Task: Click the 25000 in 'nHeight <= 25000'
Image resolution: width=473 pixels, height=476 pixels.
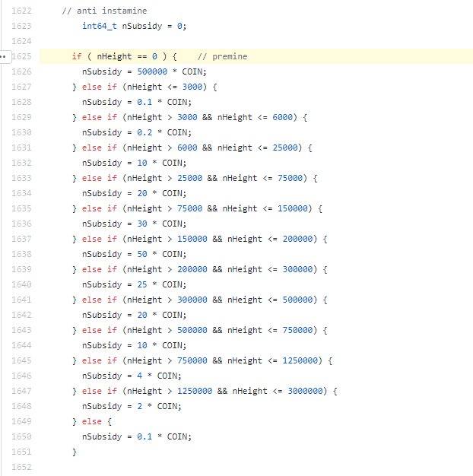Action: click(285, 148)
